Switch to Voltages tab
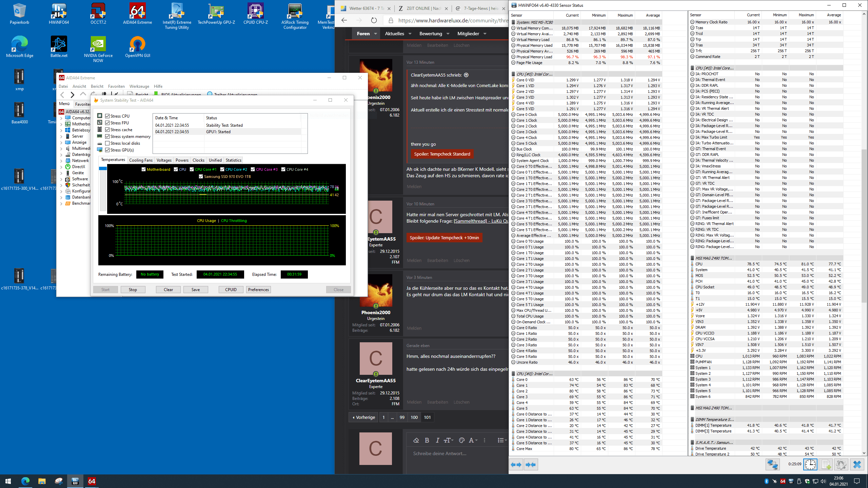Image resolution: width=868 pixels, height=488 pixels. click(164, 160)
